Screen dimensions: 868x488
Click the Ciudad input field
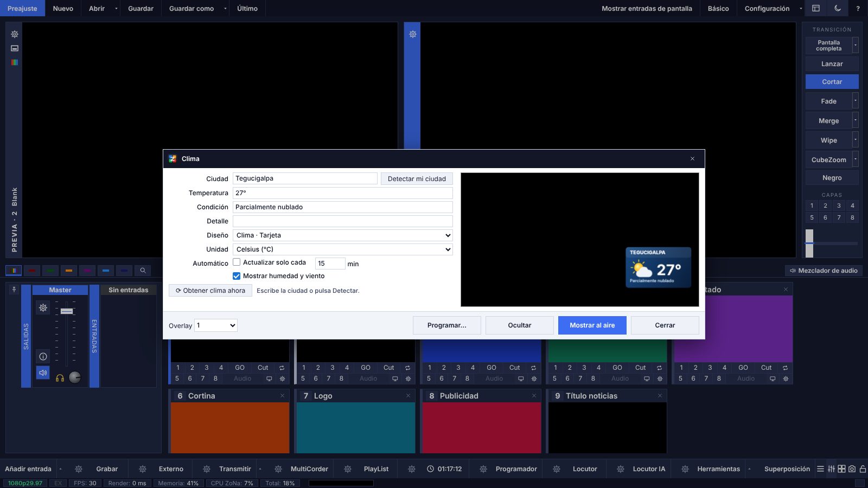(305, 178)
